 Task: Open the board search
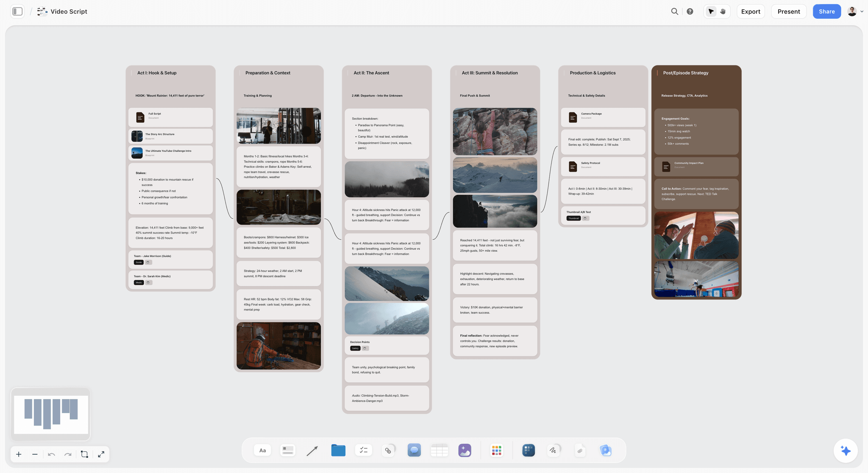tap(674, 11)
